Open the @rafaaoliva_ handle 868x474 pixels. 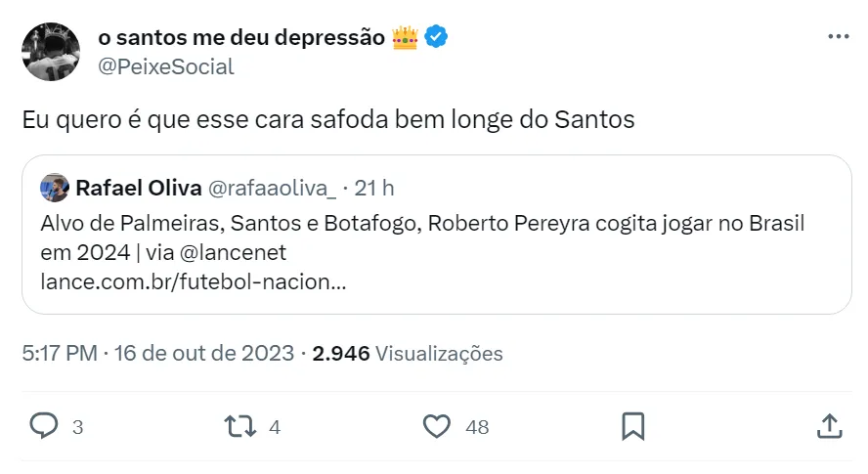(273, 188)
